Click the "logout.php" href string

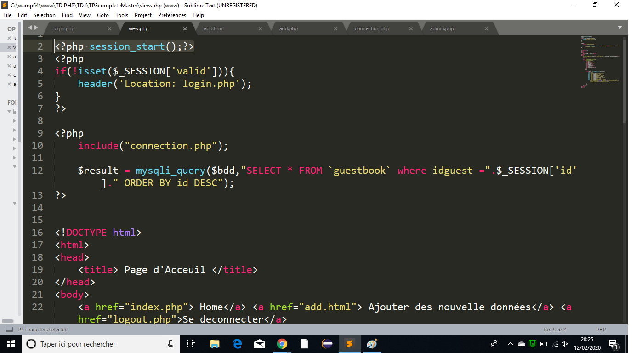pyautogui.click(x=145, y=319)
